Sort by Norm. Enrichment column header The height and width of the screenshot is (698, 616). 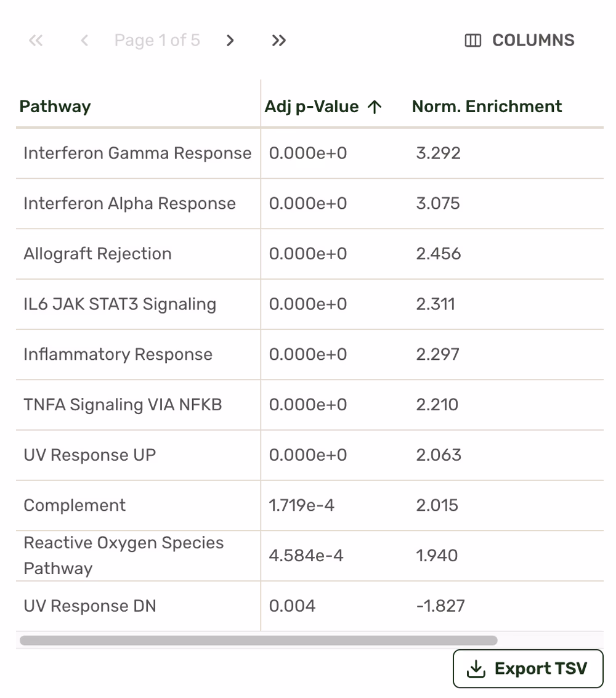pyautogui.click(x=487, y=107)
